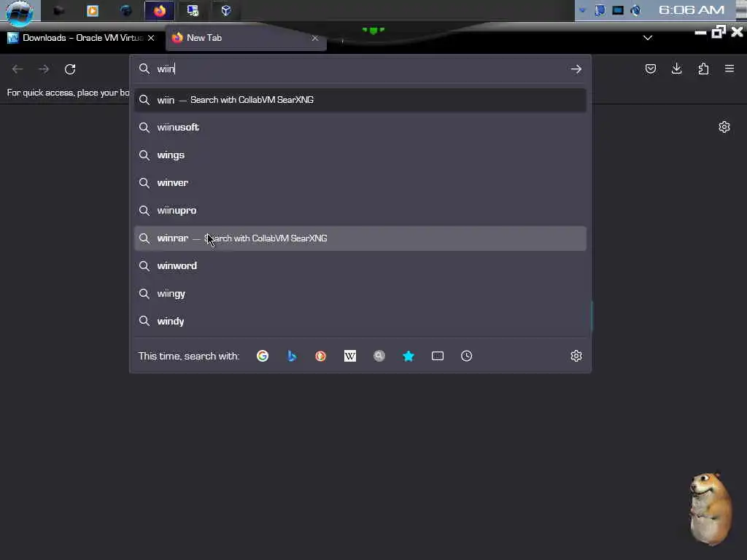Open the Windows Start orb
747x560 pixels.
(19, 12)
